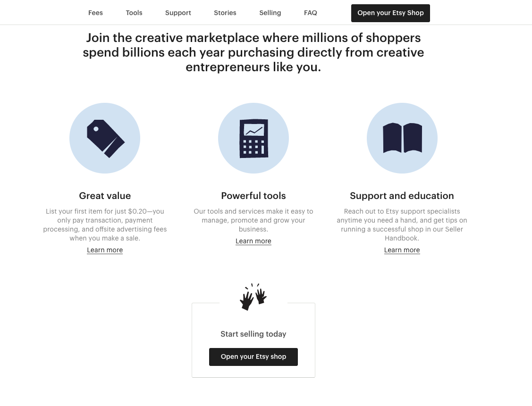532x406 pixels.
Task: Open the Fees nav item
Action: click(95, 13)
